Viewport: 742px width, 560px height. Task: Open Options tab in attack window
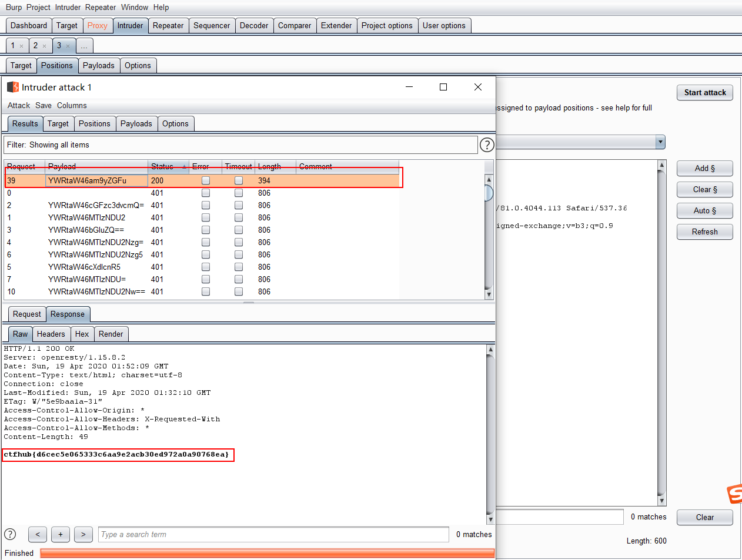[176, 123]
